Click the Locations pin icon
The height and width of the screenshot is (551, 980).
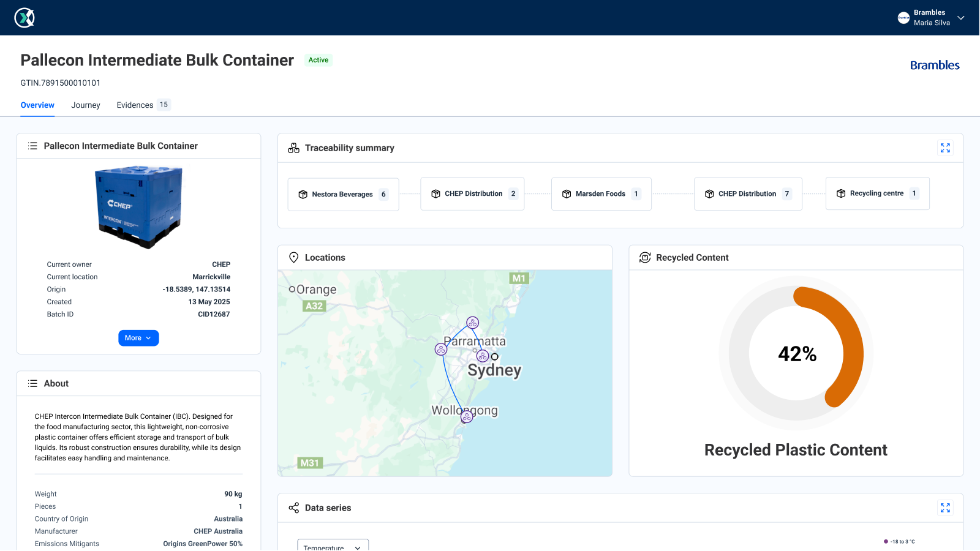294,258
